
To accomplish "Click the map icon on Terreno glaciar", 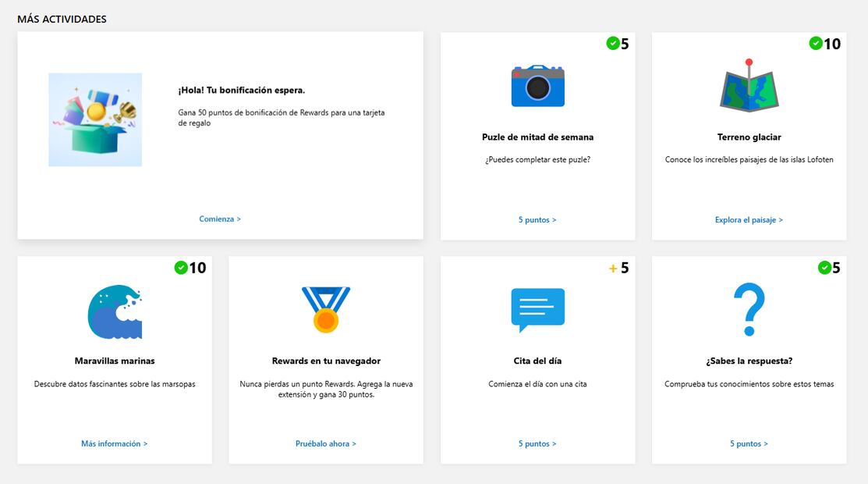I will [749, 88].
